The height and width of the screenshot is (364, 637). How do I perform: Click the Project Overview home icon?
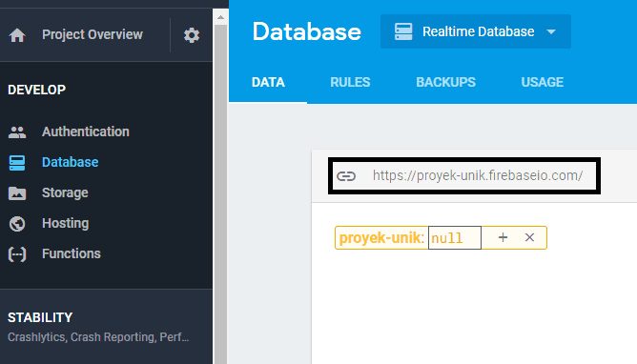17,35
